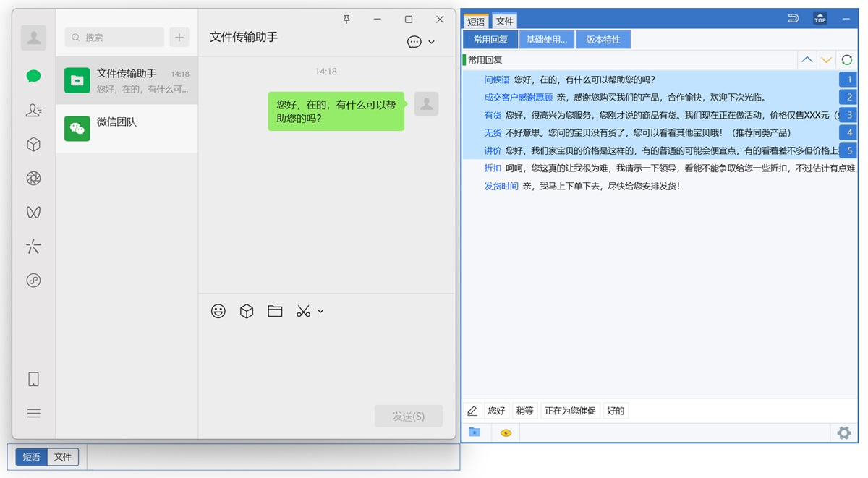Viewport: 868px width, 478px height.
Task: Click the pencil edit icon near quick replies
Action: 472,410
